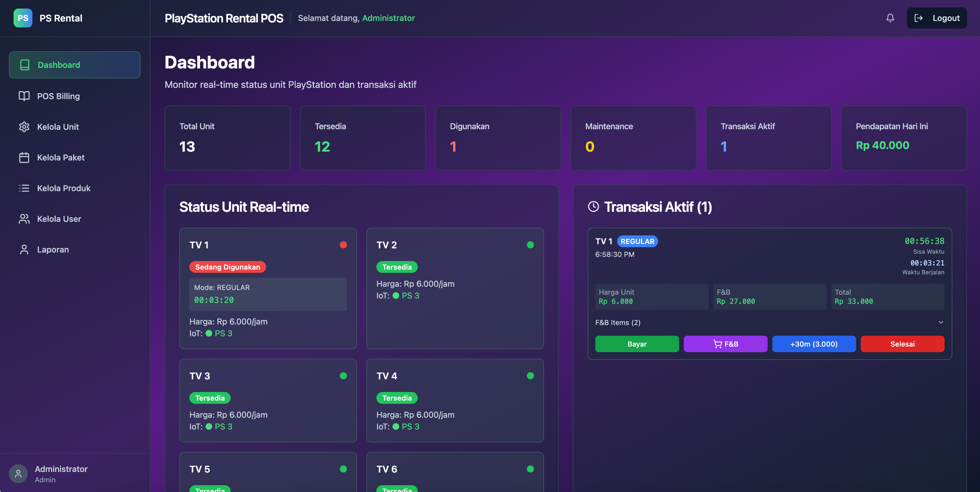
Task: Click the Transaksi Aktif stat card
Action: tap(768, 138)
